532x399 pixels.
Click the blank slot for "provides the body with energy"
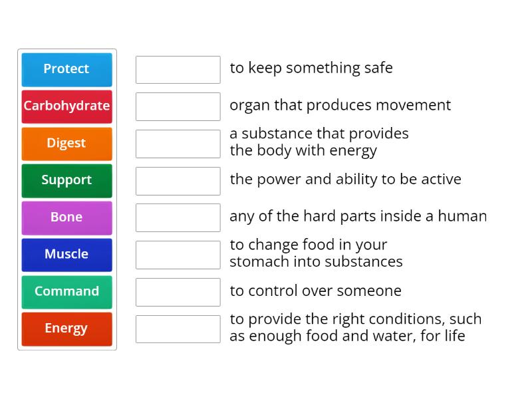point(178,144)
